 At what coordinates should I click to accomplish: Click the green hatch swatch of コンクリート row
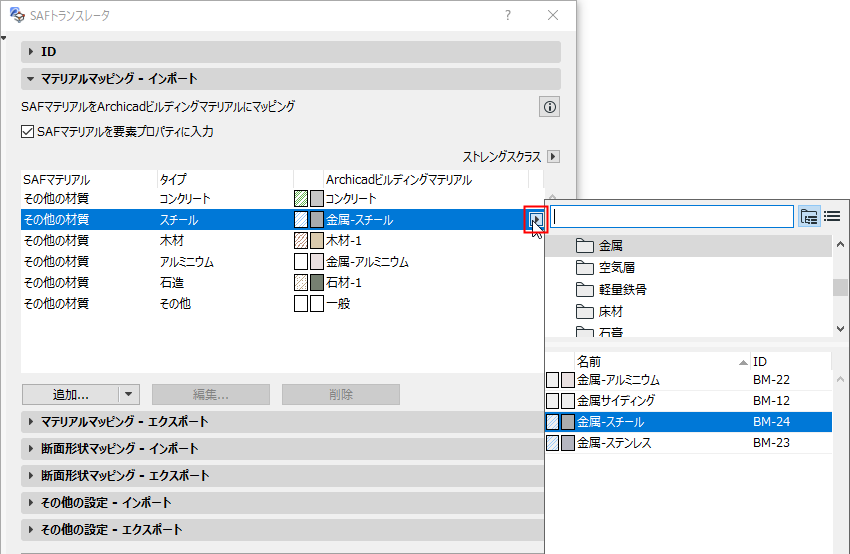[x=301, y=198]
